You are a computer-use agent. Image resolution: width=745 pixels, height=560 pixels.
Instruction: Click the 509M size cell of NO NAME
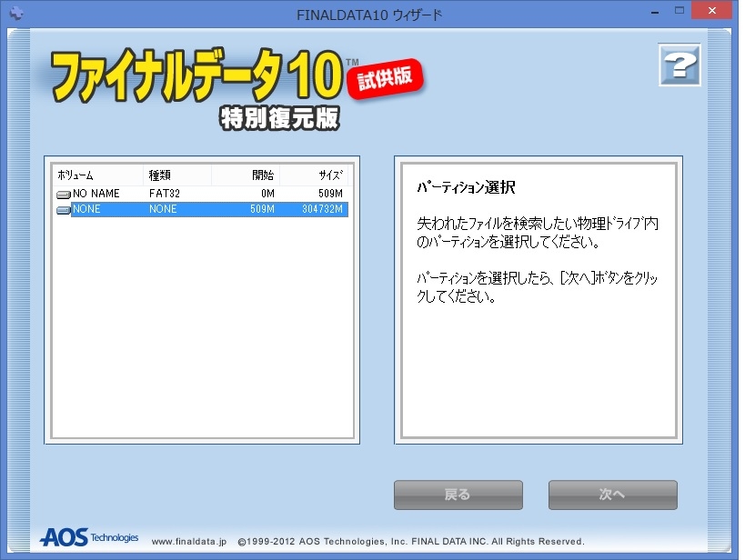tap(330, 194)
